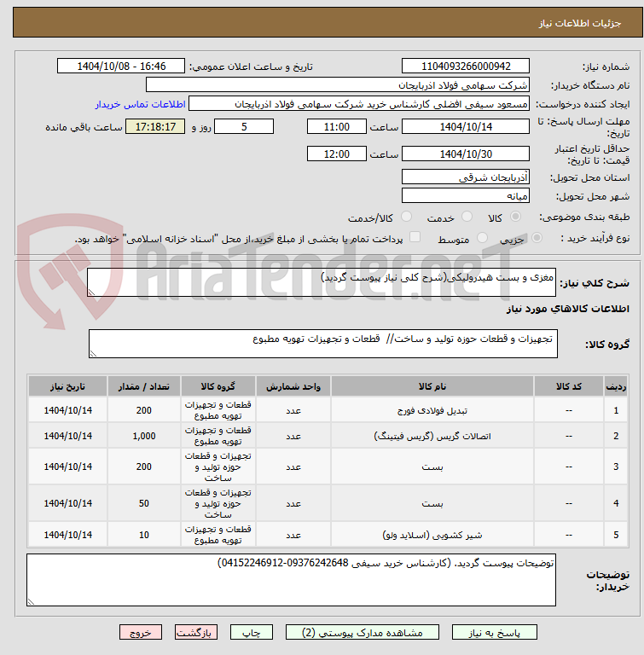Image resolution: width=644 pixels, height=655 pixels.
Task: Click the استان محل تحویل field
Action: click(x=466, y=177)
